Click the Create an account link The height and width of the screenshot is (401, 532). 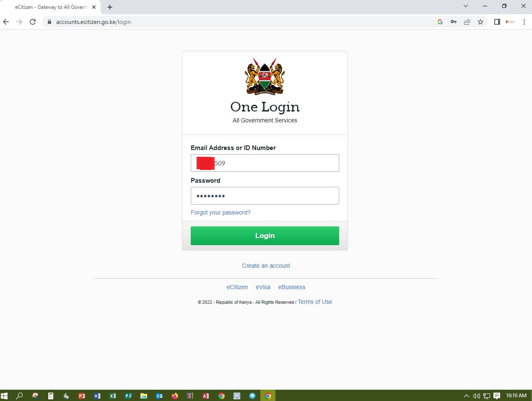point(266,266)
